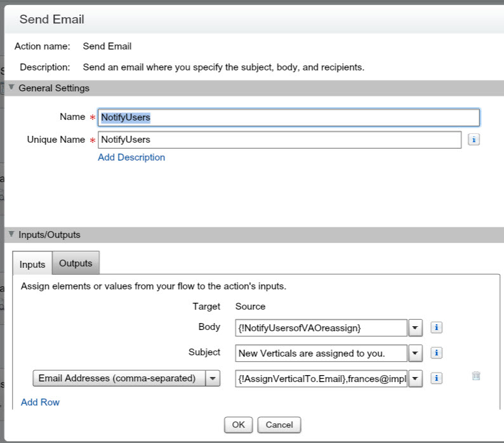This screenshot has height=443, width=504.
Task: Click into the Name text field
Action: tap(288, 117)
